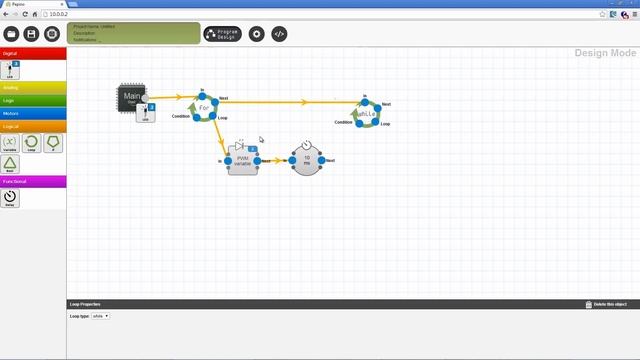Select the Variable (x) block in palette
640x360 pixels.
point(10,143)
